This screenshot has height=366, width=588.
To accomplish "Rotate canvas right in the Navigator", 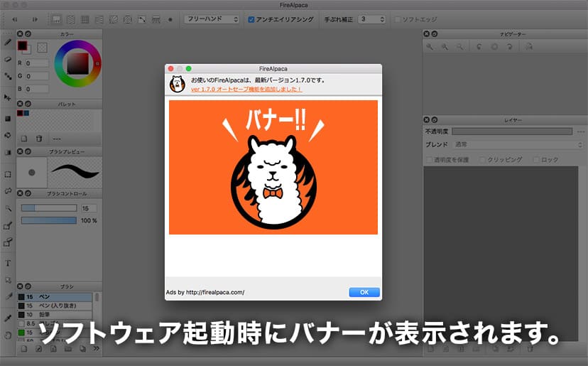I will (509, 47).
